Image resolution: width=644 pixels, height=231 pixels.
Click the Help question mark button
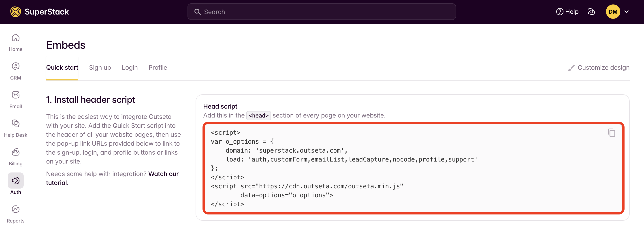click(567, 12)
